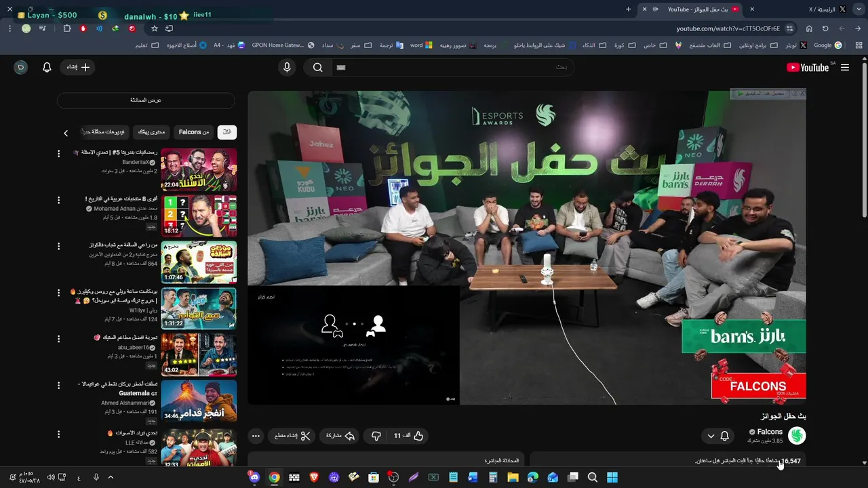Viewport: 868px width, 488px height.
Task: Open the abu_abeer16 restaurant video thumbnail
Action: point(199,354)
